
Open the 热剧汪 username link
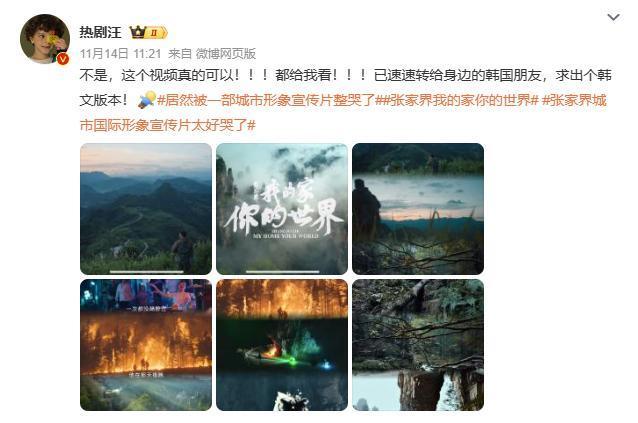tap(100, 32)
